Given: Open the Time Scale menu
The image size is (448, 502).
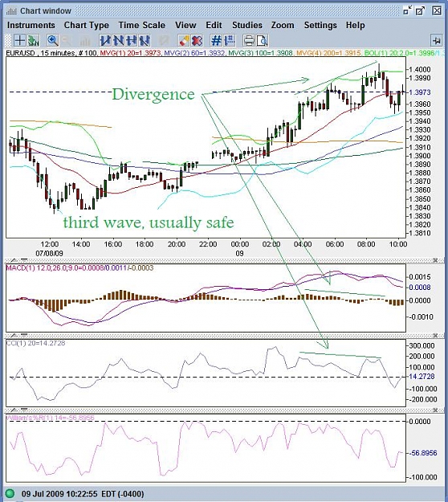Looking at the screenshot, I should point(142,25).
